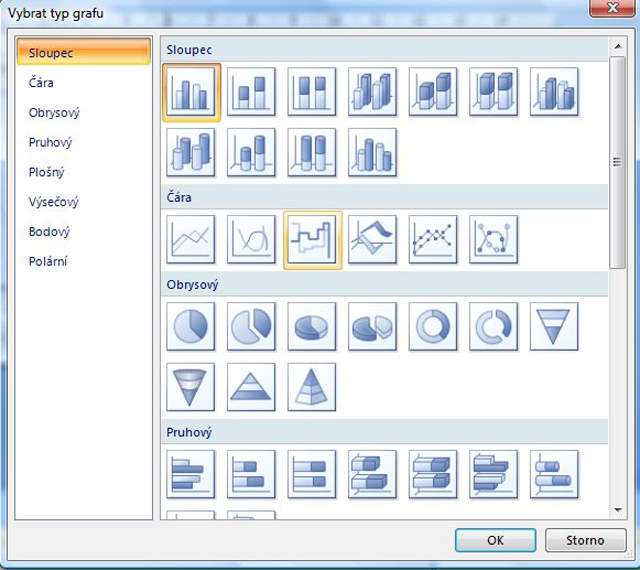Select the stacked bar chart icon
Screen dimensions: 640x570
click(251, 474)
